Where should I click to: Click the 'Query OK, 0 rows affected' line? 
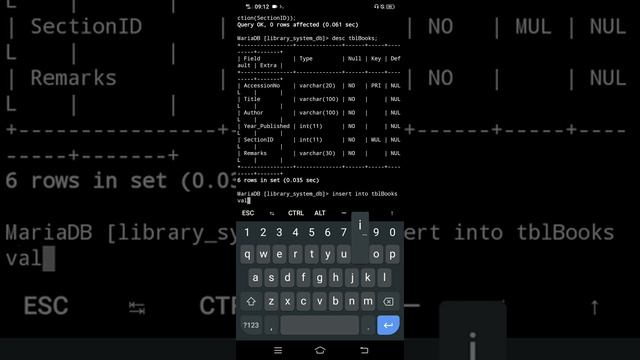click(x=298, y=25)
